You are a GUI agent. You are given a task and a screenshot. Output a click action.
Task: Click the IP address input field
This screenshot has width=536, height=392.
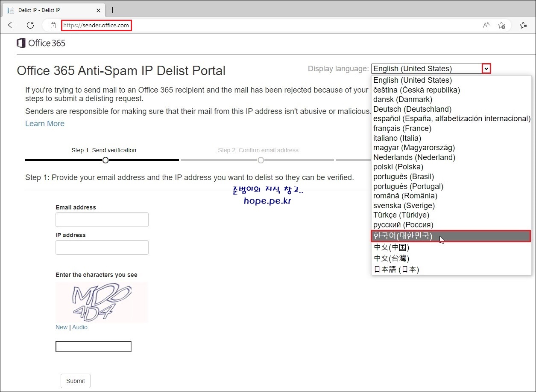pyautogui.click(x=102, y=247)
